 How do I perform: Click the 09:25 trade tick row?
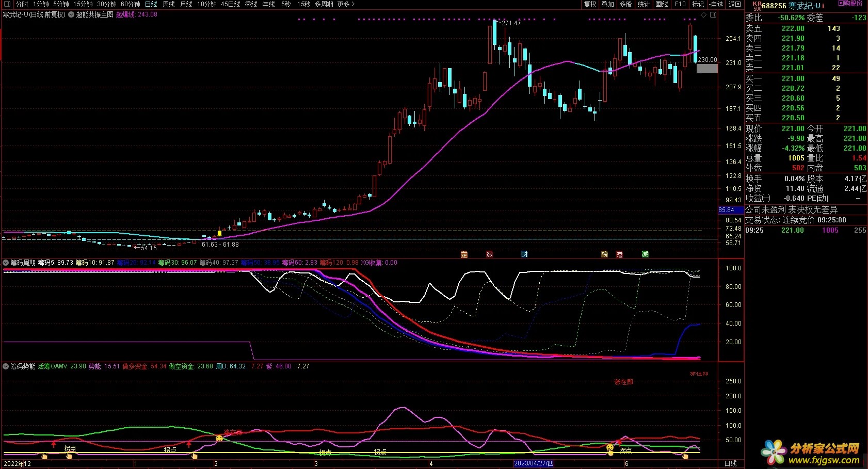(806, 230)
